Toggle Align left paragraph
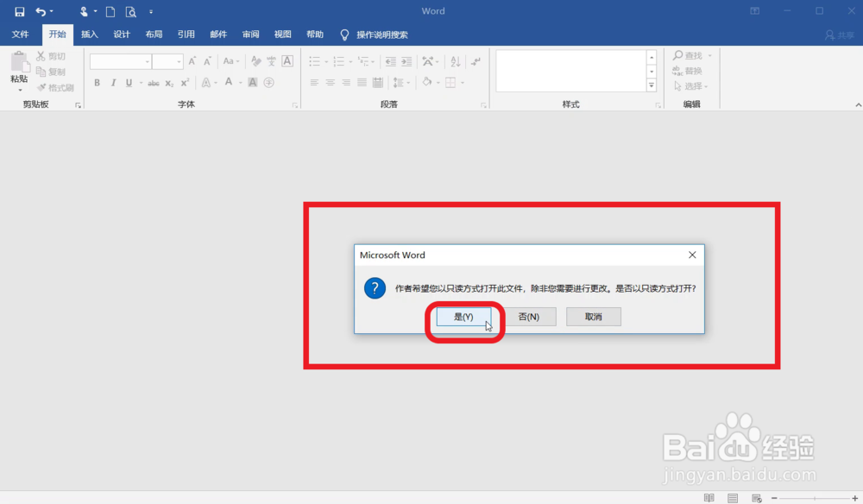The width and height of the screenshot is (863, 504). (314, 83)
